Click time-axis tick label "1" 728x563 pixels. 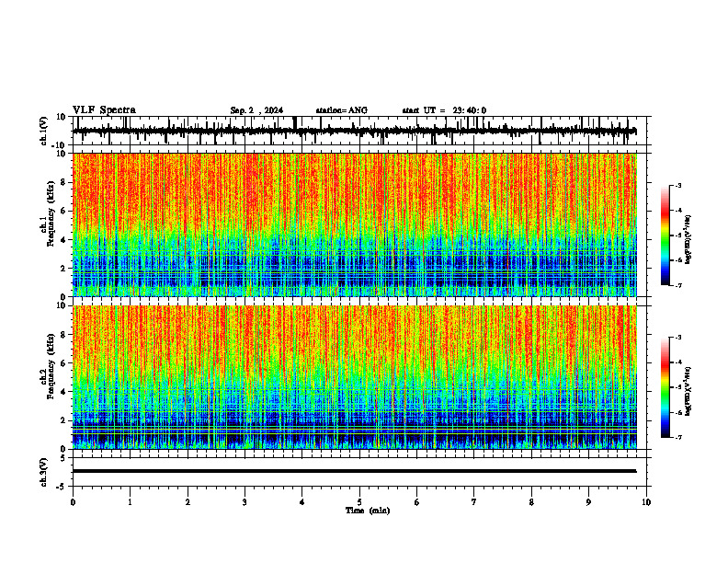click(130, 502)
